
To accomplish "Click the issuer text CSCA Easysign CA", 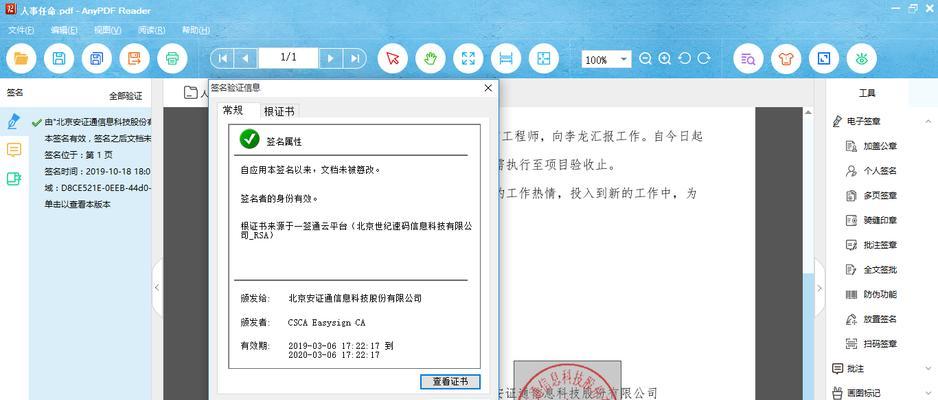I will pos(326,323).
